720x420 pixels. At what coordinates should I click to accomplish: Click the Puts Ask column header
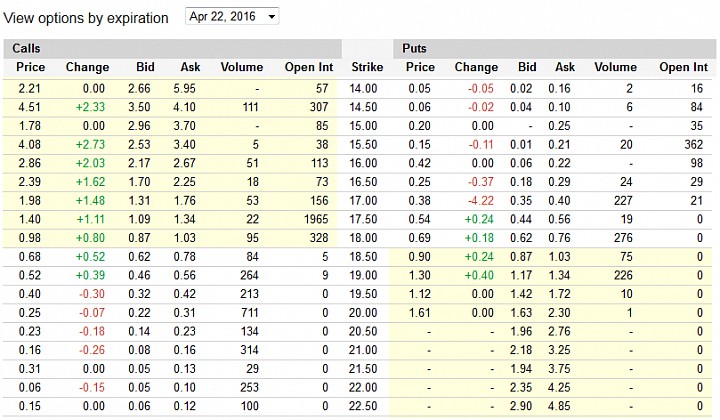[565, 67]
